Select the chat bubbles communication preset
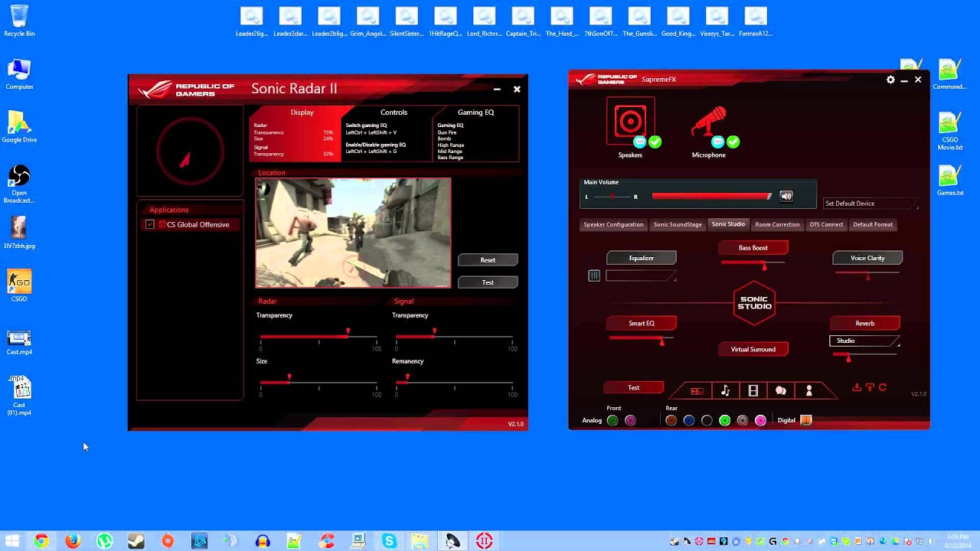 click(781, 391)
